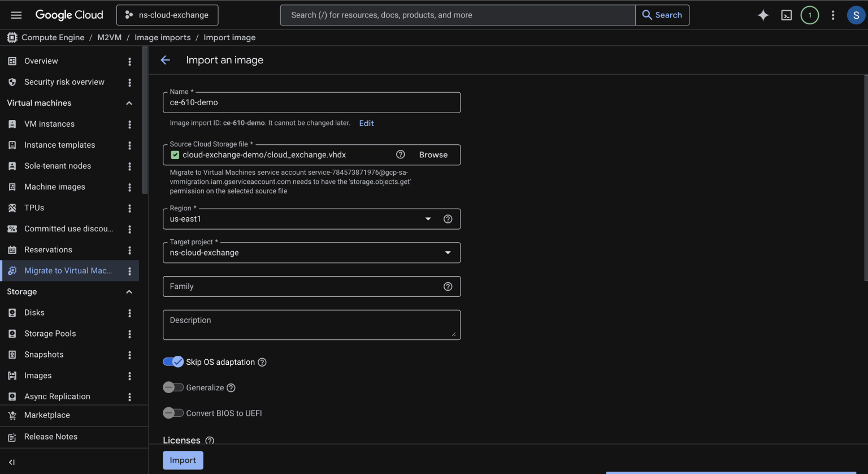Show help icon next to Licenses heading

coord(210,440)
